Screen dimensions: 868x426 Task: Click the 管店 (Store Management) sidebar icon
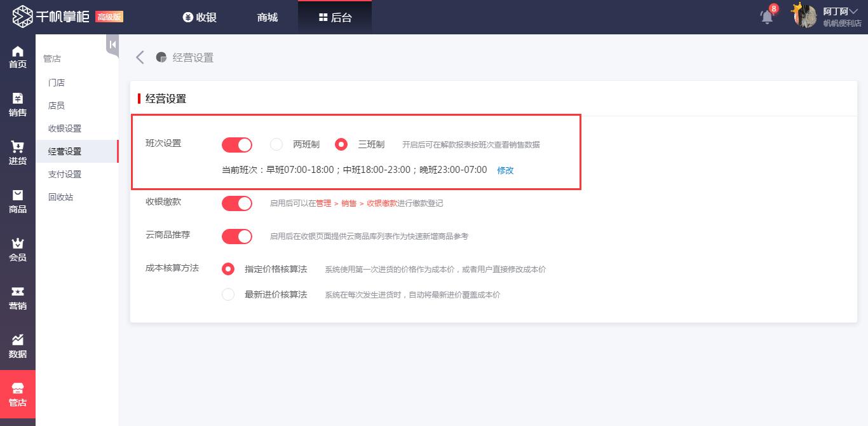(17, 394)
